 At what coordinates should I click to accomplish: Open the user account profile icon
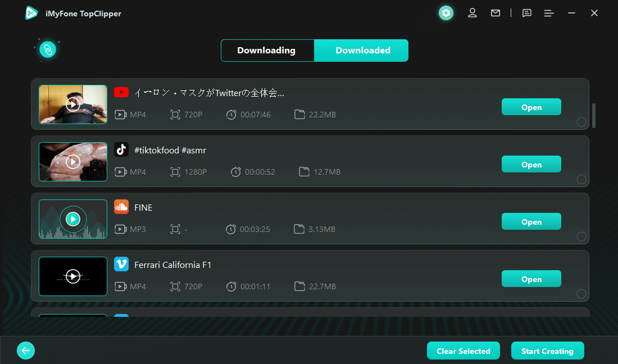[x=472, y=13]
